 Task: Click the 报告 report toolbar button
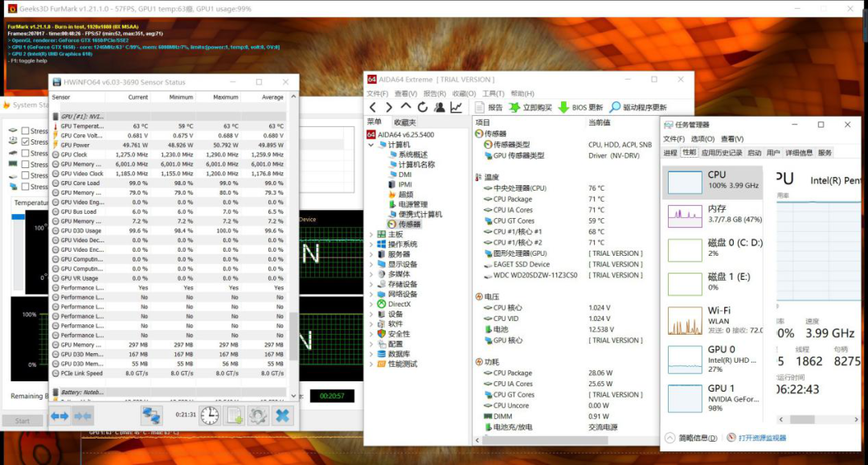tap(489, 108)
